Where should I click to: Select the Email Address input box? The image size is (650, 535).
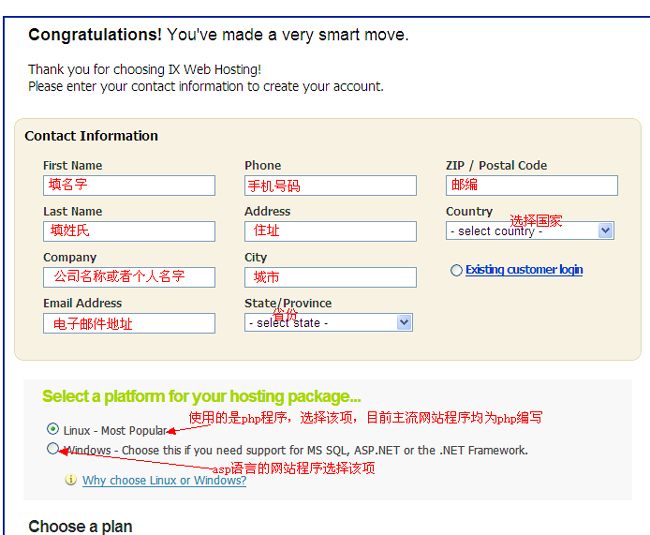(x=129, y=323)
